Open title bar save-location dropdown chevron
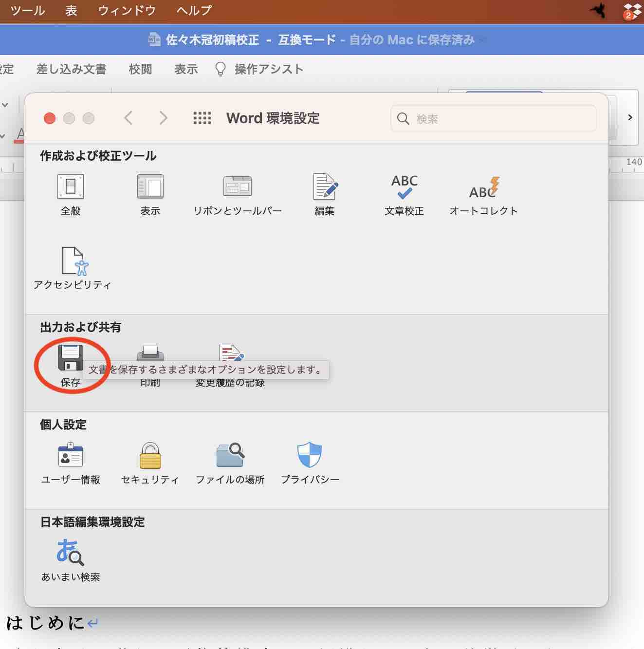Screen dimensions: 644x649 click(482, 40)
